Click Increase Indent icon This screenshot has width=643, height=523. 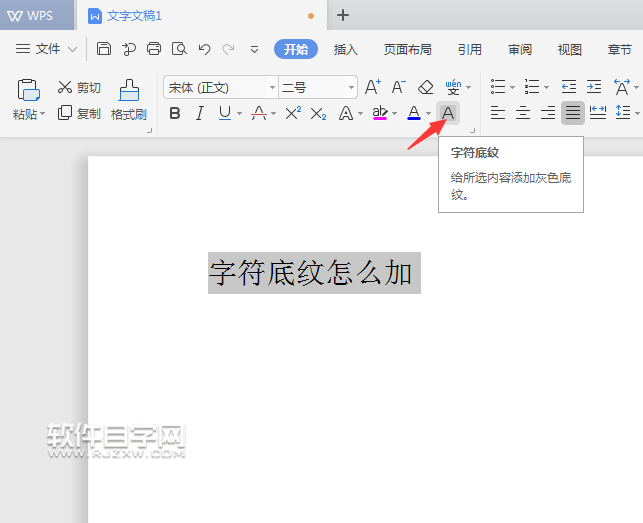[x=594, y=87]
